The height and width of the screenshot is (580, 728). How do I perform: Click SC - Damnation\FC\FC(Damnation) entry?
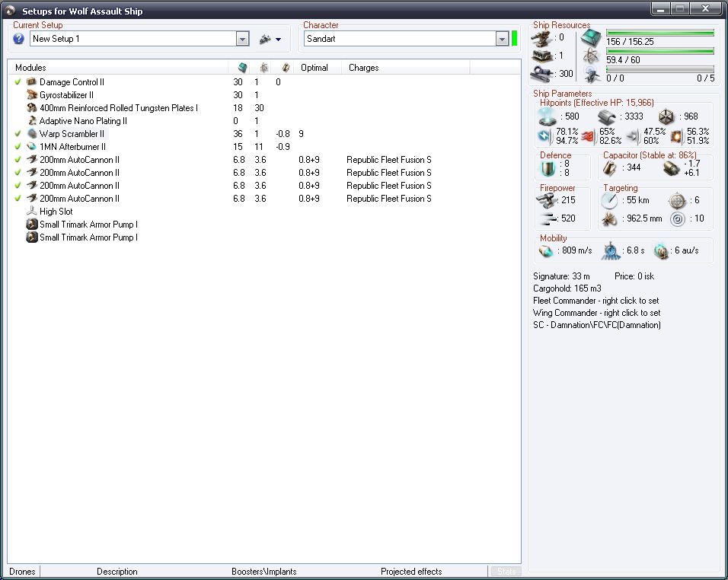tap(597, 325)
